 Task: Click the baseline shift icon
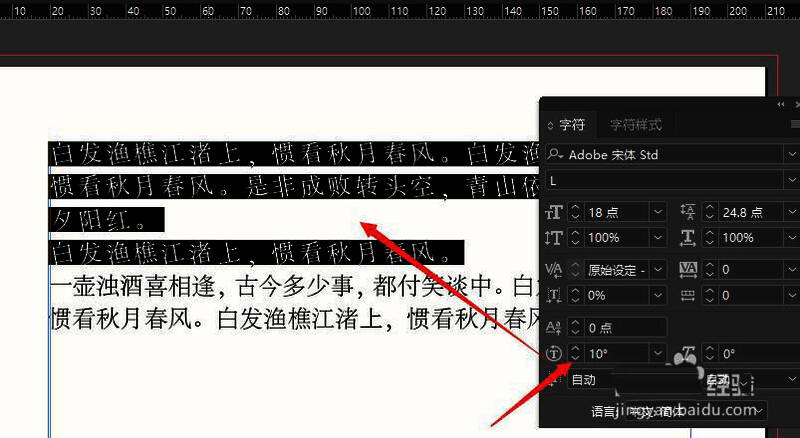coord(554,327)
